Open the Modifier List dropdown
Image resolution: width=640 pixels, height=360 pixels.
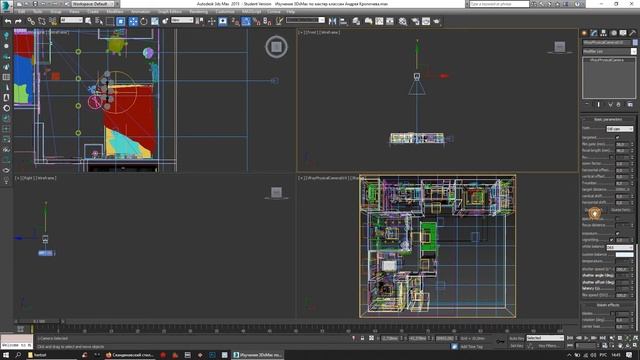(x=609, y=51)
